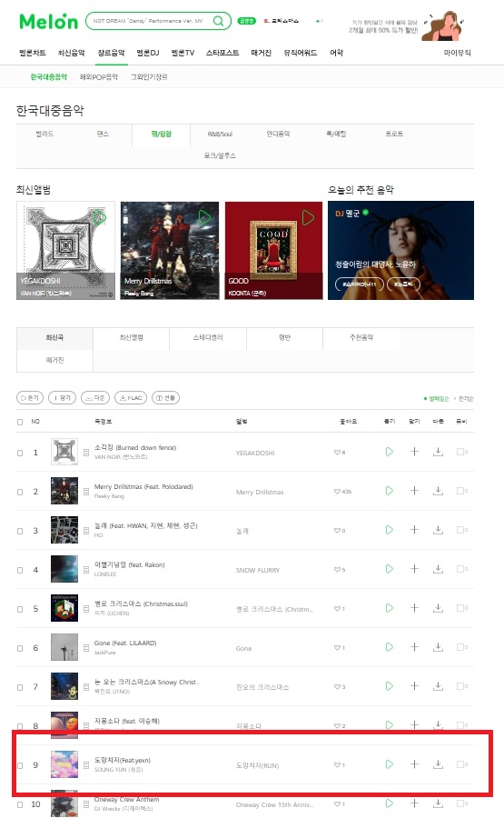Screen dimensions: 504x818
Task: Open the Merry Drillstmas album thumbnail
Action: coord(170,251)
